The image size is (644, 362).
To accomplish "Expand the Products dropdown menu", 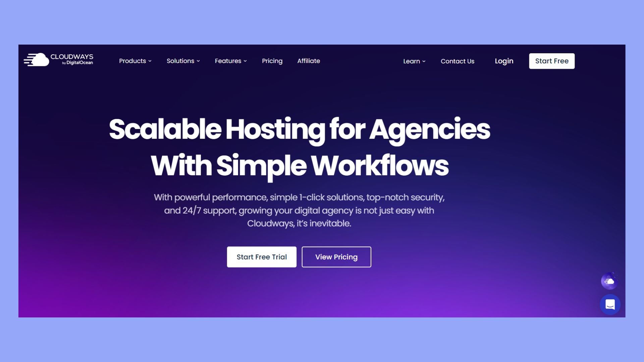I will coord(135,61).
